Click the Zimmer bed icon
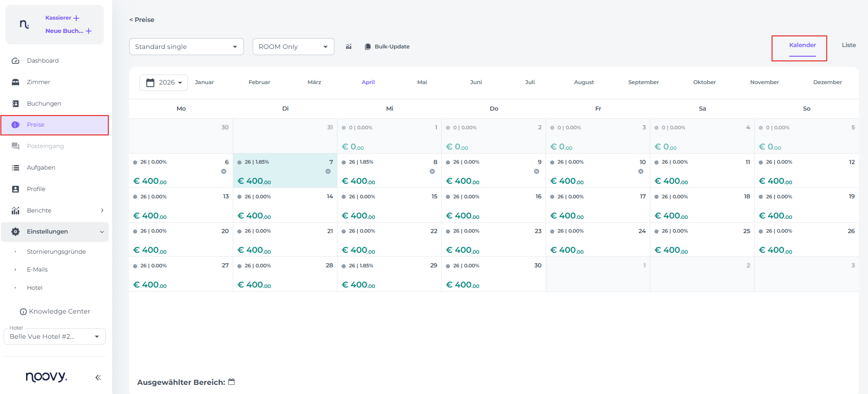This screenshot has height=394, width=868. (x=16, y=82)
